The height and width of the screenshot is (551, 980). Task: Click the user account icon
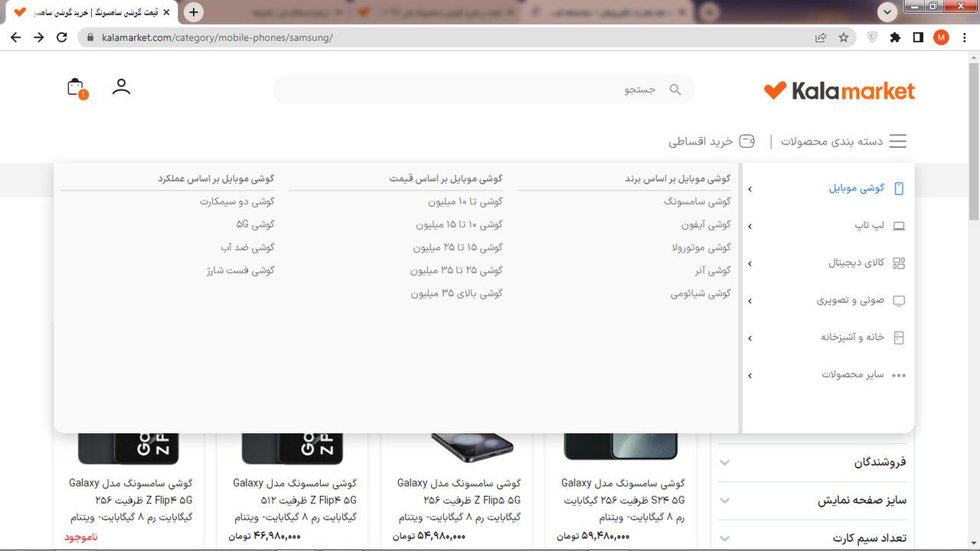click(x=121, y=86)
